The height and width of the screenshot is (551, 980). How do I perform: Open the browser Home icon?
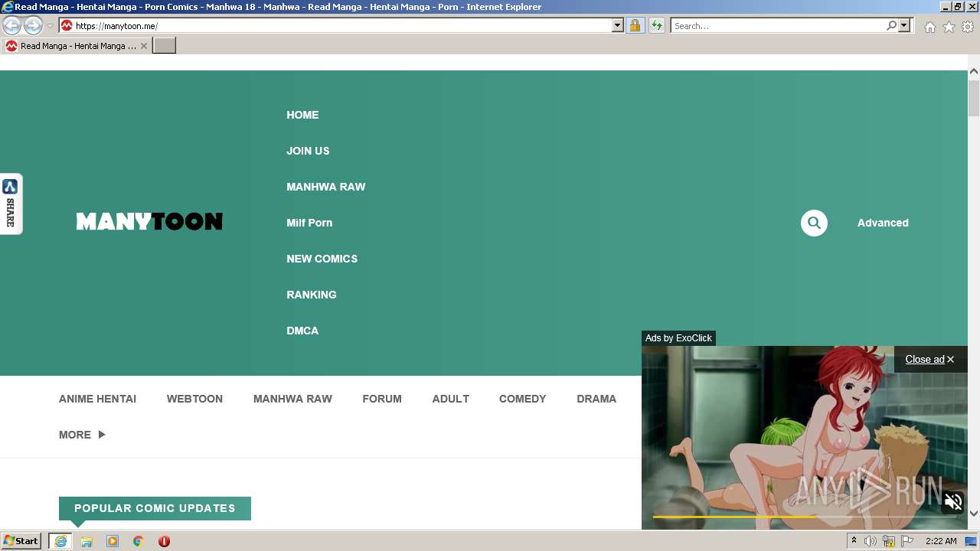click(929, 27)
